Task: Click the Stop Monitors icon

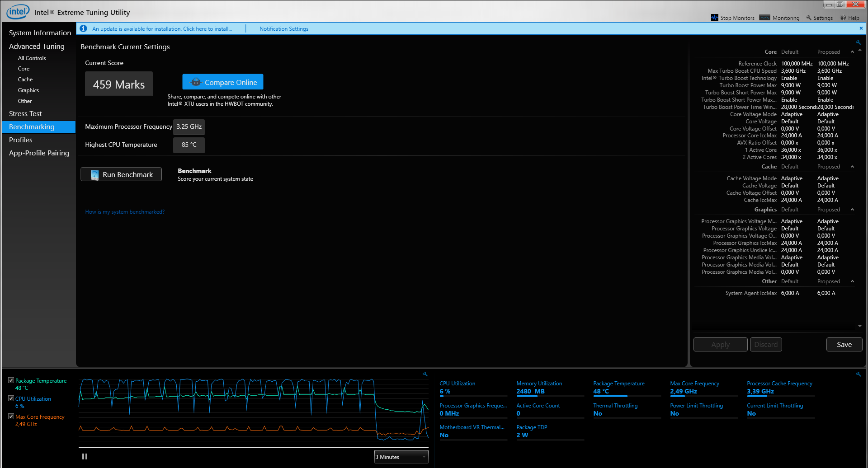Action: (x=714, y=18)
